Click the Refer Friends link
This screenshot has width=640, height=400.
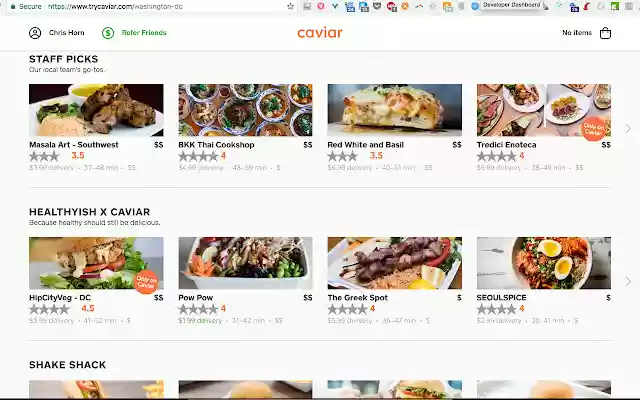pos(144,33)
